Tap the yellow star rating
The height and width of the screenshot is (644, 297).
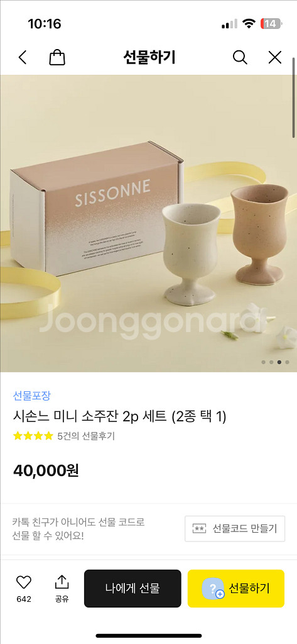tap(33, 436)
